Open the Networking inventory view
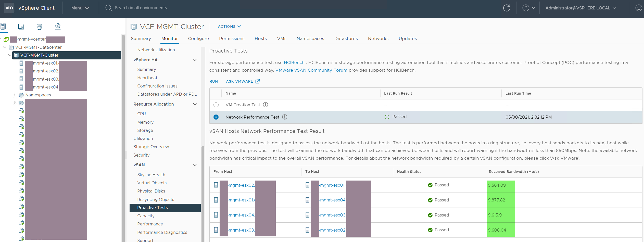 [58, 27]
